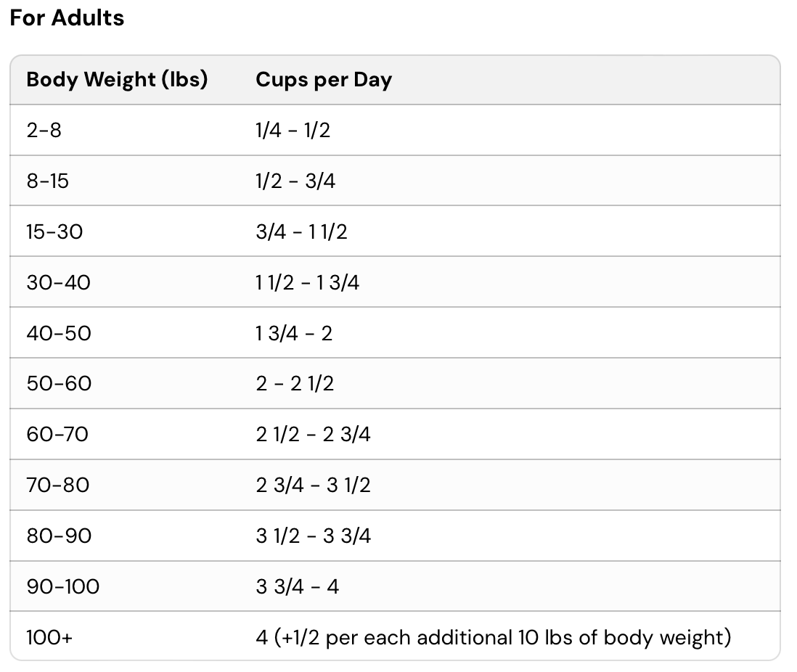Image resolution: width=797 pixels, height=672 pixels.
Task: Click the 80-90 body weight cell
Action: [59, 536]
